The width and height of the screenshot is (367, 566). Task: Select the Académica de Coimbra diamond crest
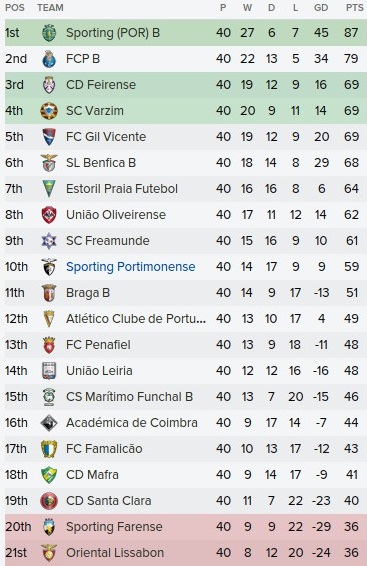point(49,423)
